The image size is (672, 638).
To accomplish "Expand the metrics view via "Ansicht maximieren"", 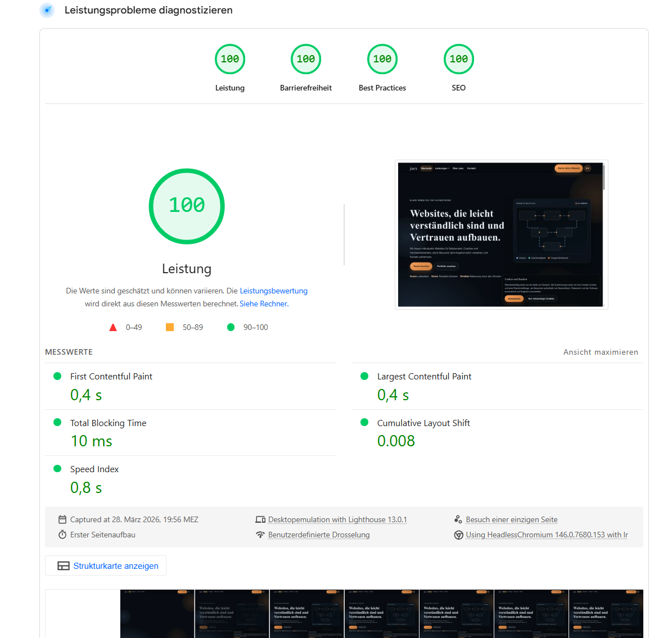I will coord(600,352).
